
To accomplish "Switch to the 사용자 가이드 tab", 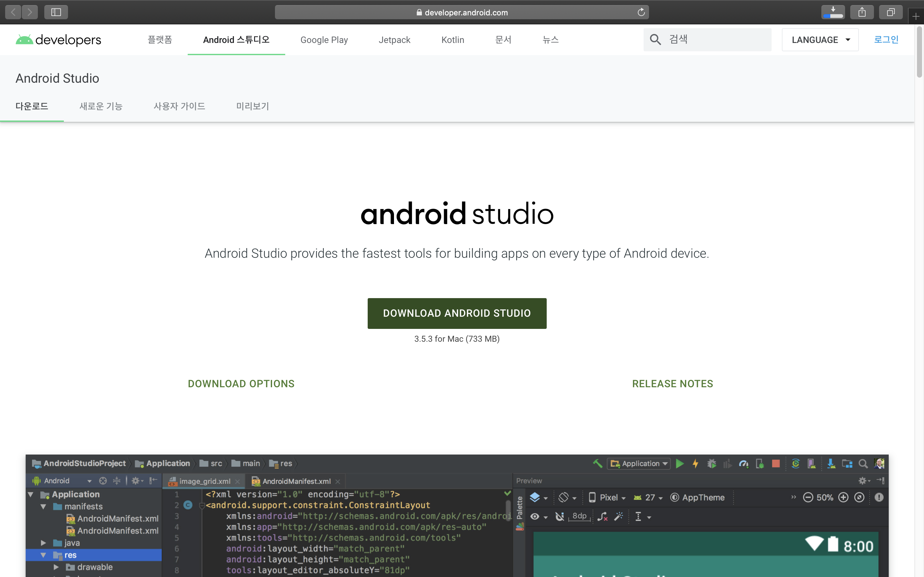I will (179, 106).
